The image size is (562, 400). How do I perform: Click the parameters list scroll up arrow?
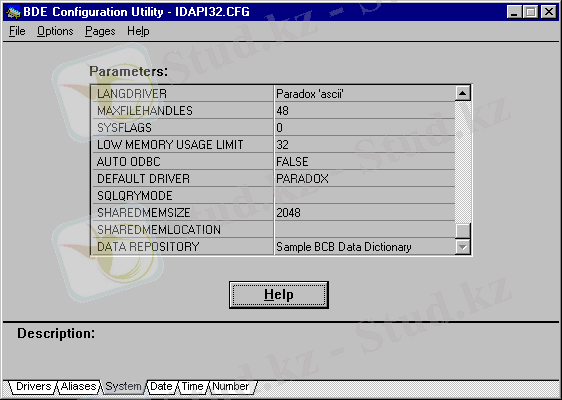(x=462, y=94)
